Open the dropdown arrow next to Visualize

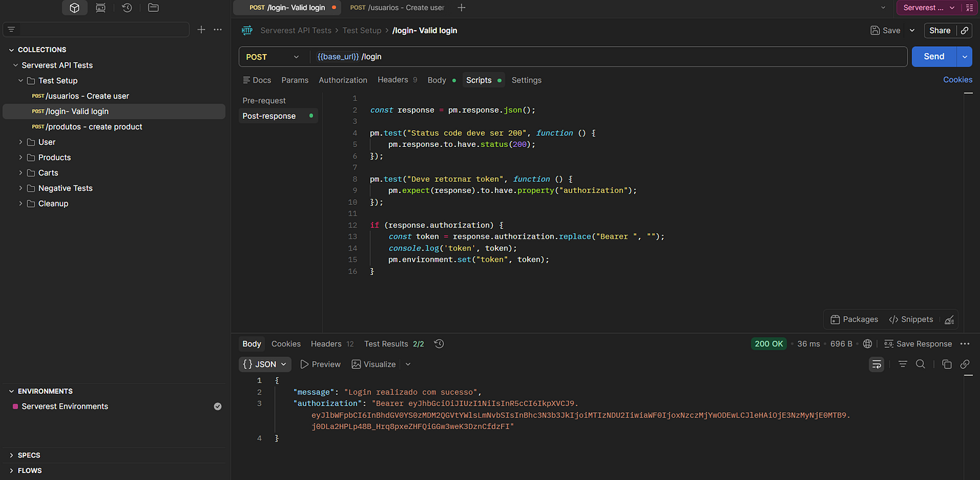408,364
